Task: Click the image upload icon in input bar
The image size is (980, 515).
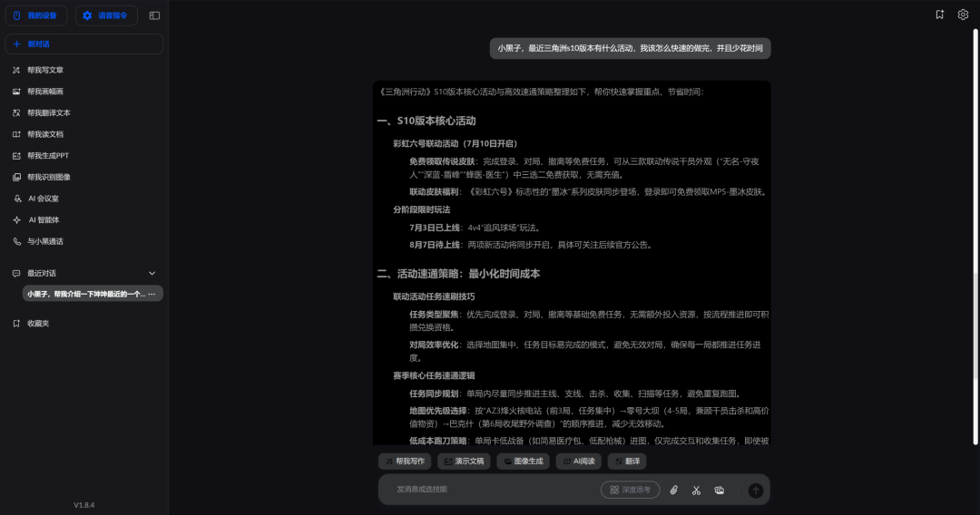Action: coord(720,491)
